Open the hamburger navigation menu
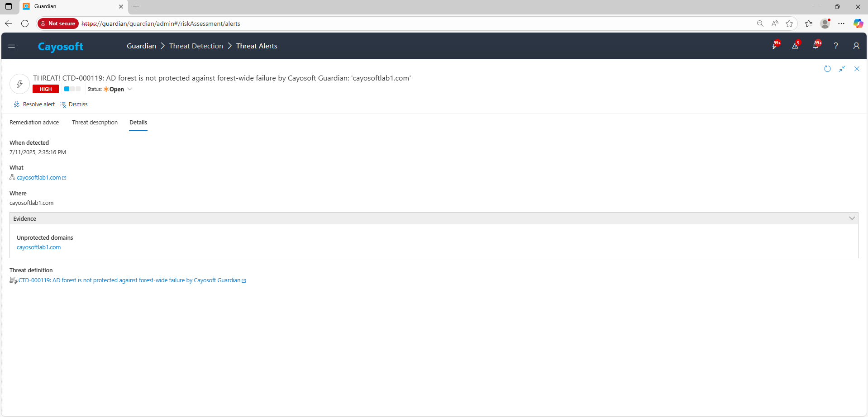The width and height of the screenshot is (868, 417). (12, 46)
